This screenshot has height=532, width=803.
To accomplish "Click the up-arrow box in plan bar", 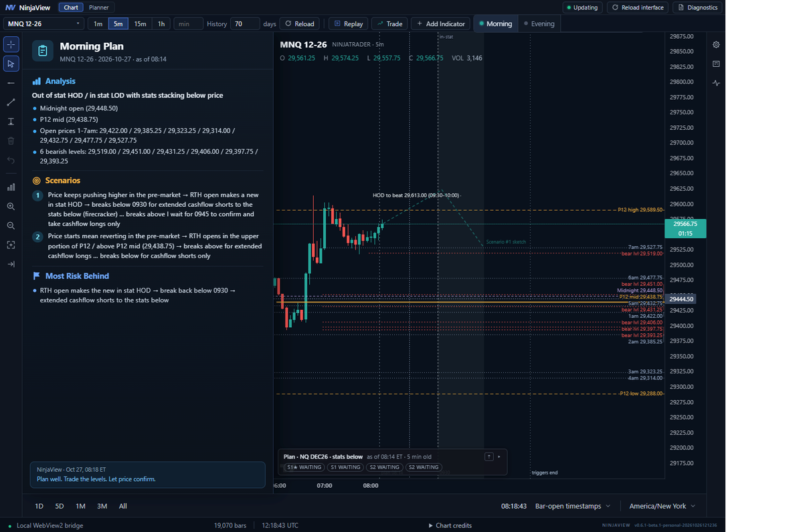I will point(489,456).
